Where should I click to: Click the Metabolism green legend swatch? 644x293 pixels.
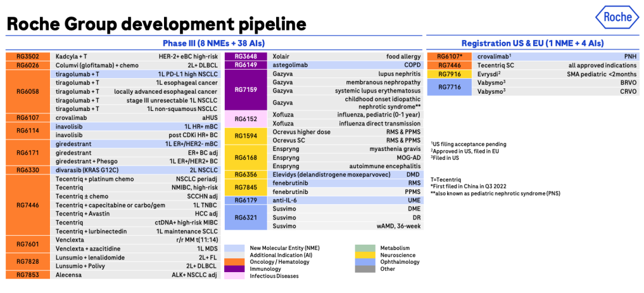coord(365,248)
